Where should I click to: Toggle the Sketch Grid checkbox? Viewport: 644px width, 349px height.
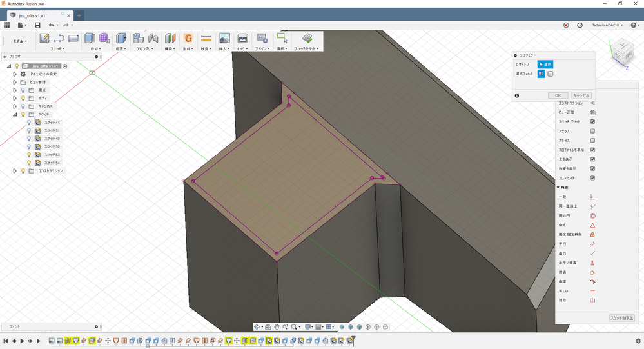(592, 122)
